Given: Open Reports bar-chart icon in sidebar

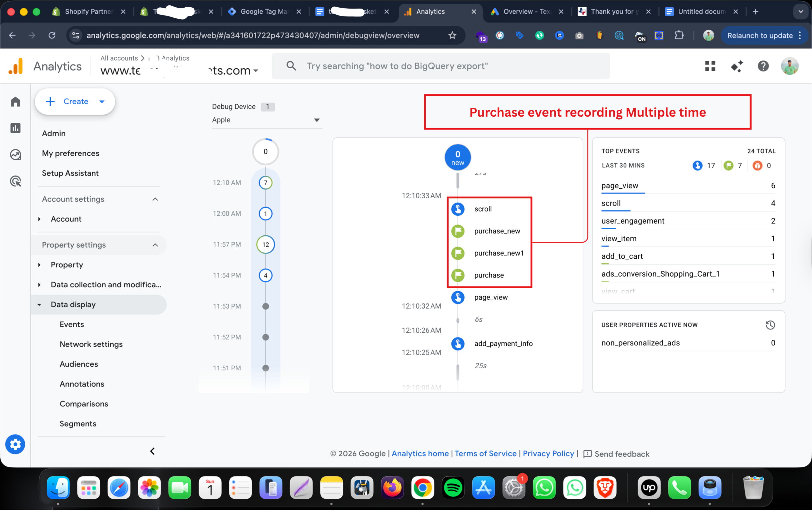Looking at the screenshot, I should pos(16,128).
